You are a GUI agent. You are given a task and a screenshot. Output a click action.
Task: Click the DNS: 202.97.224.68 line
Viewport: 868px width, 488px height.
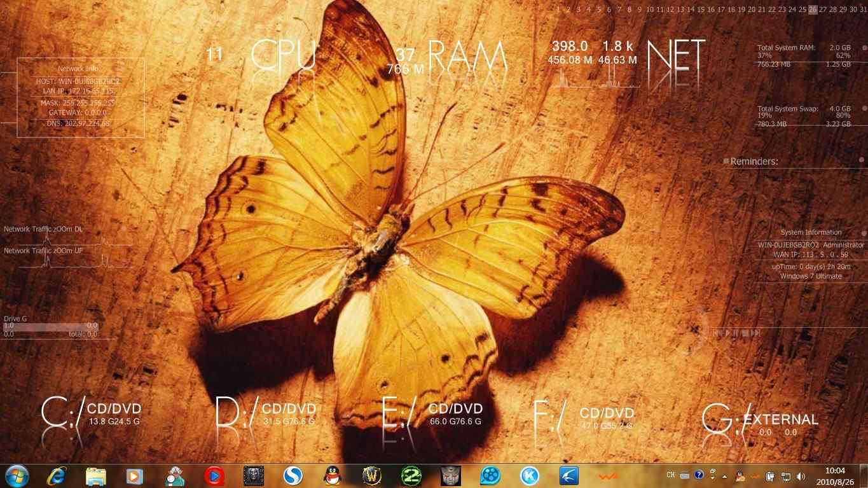[x=78, y=123]
